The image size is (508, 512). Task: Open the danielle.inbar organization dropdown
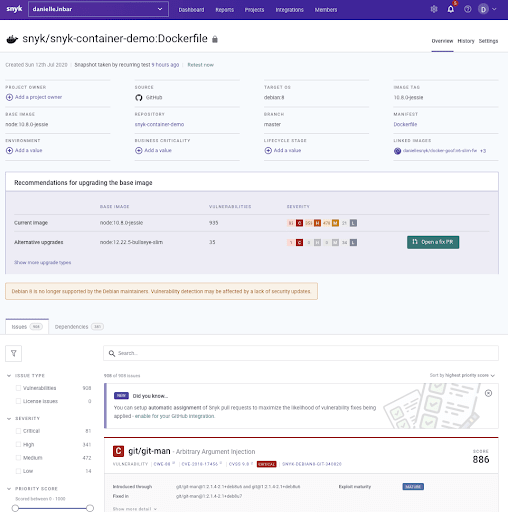[x=98, y=9]
